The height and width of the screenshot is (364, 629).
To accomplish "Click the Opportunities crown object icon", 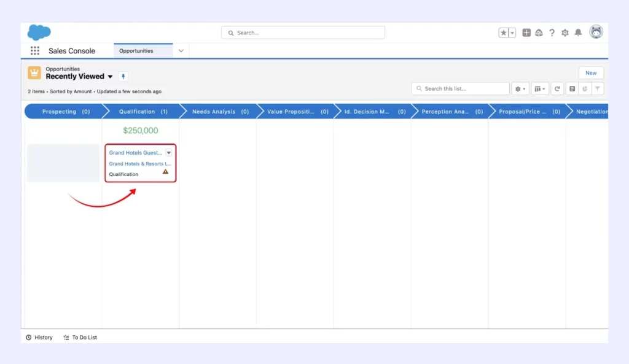I will pos(34,72).
